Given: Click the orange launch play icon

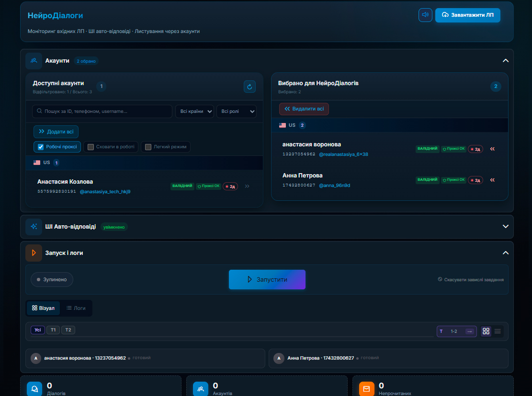Looking at the screenshot, I should point(34,253).
